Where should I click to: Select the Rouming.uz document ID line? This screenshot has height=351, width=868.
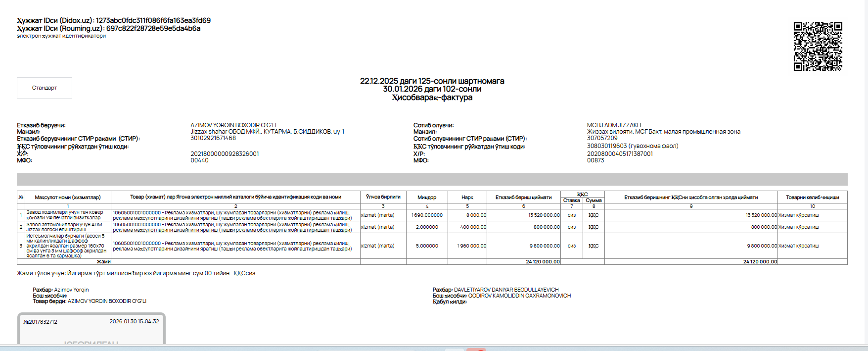tap(109, 28)
